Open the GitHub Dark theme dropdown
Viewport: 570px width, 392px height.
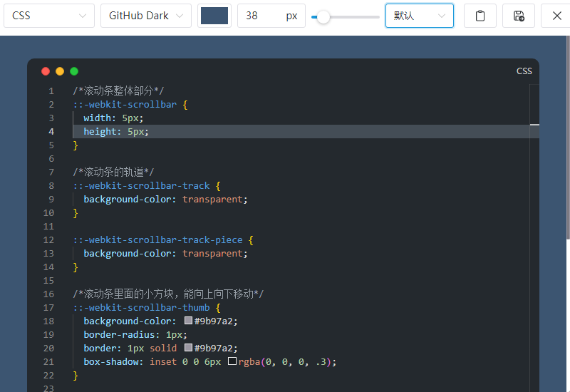pos(146,16)
